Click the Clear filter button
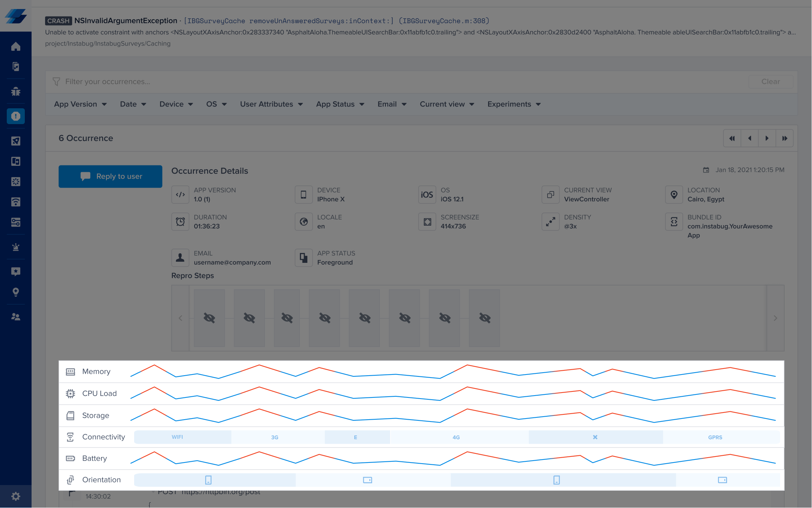Viewport: 812px width, 508px height. tap(770, 82)
